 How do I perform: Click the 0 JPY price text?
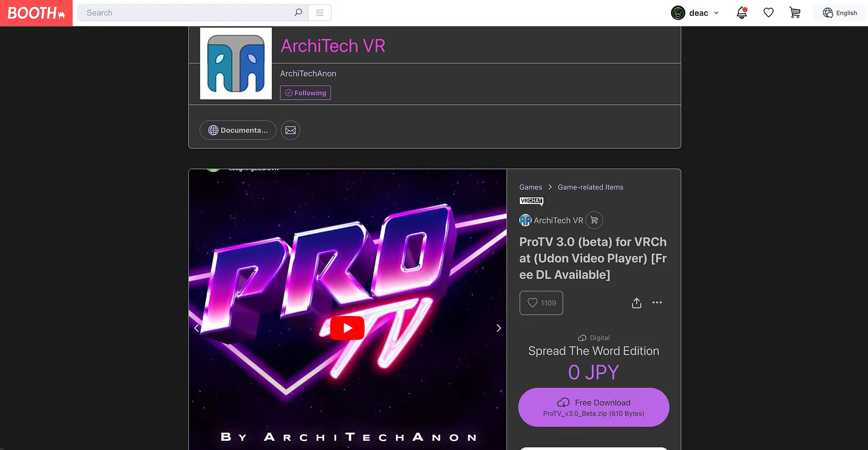pyautogui.click(x=593, y=372)
